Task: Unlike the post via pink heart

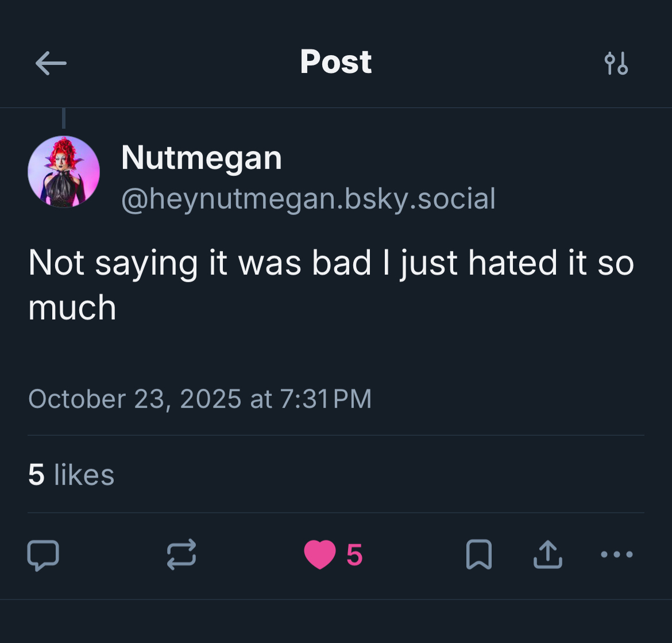Action: tap(319, 555)
